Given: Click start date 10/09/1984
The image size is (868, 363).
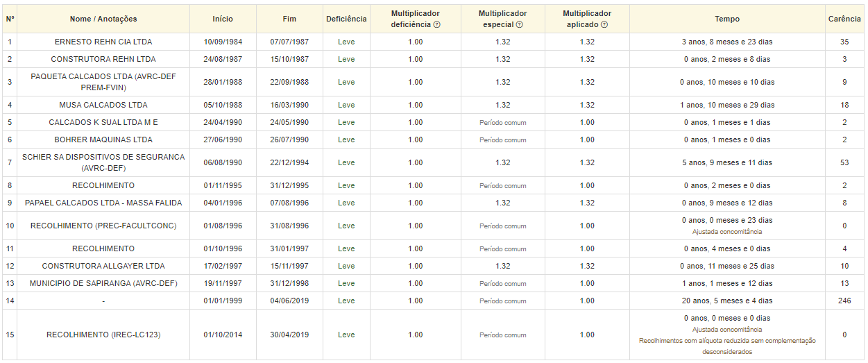Looking at the screenshot, I should tap(223, 42).
